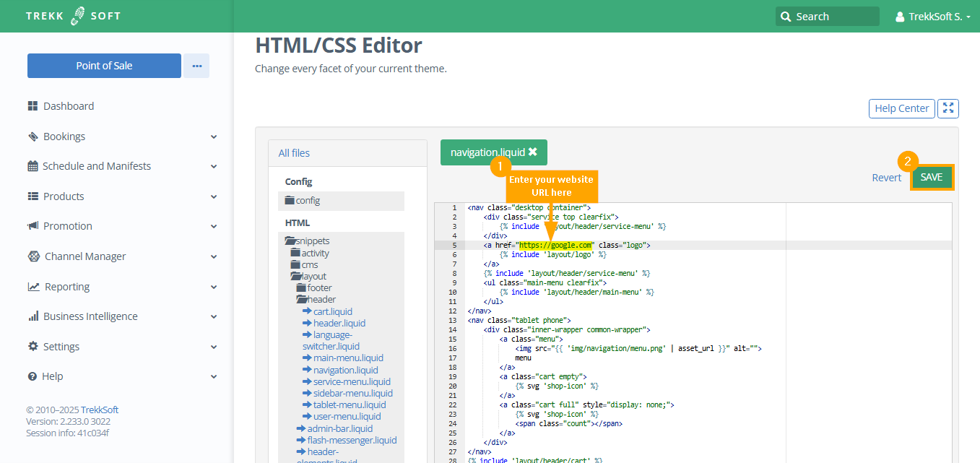The image size is (980, 463).
Task: Click the Channel Manager icon
Action: [x=33, y=256]
